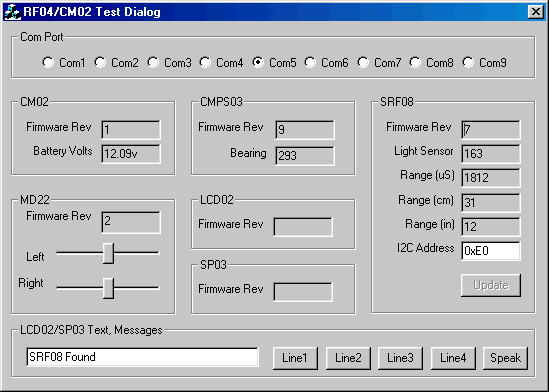The width and height of the screenshot is (549, 392).
Task: Click the Battery Volts field showing 12.09v
Action: pyautogui.click(x=131, y=154)
